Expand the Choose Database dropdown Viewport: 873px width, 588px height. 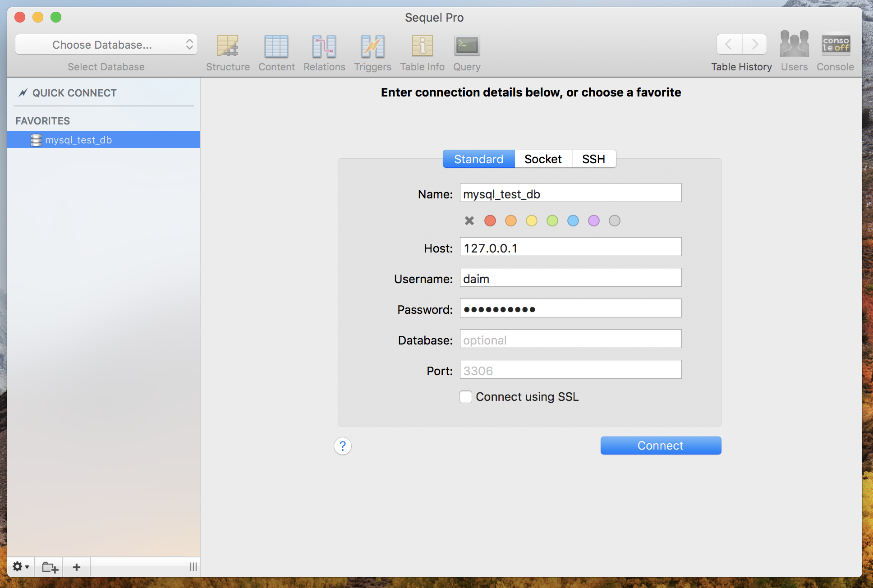[106, 45]
